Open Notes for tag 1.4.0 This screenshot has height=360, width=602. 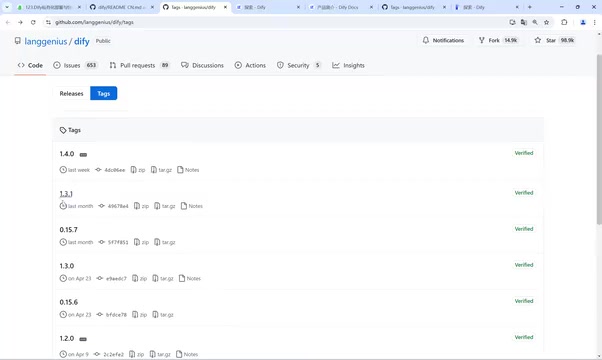(188, 170)
